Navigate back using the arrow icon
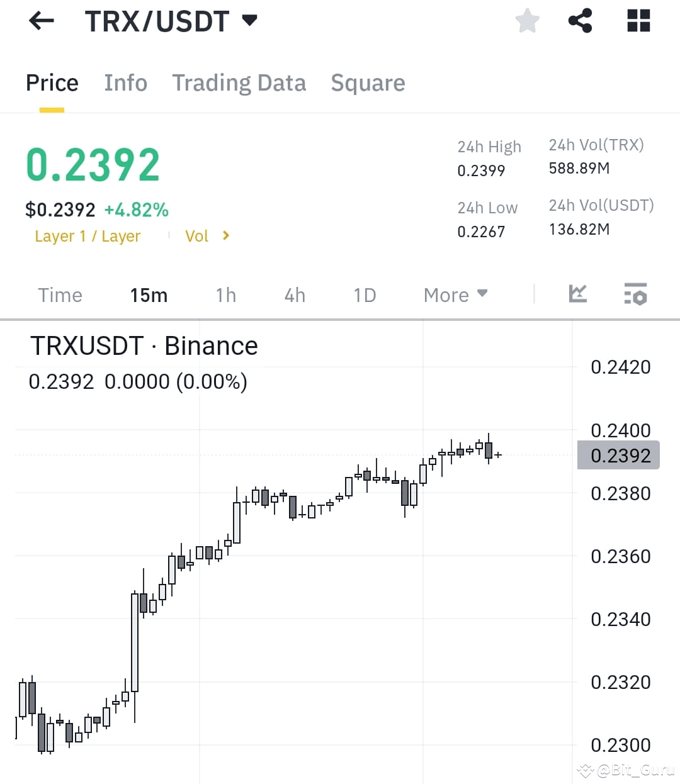The image size is (680, 784). coord(40,21)
